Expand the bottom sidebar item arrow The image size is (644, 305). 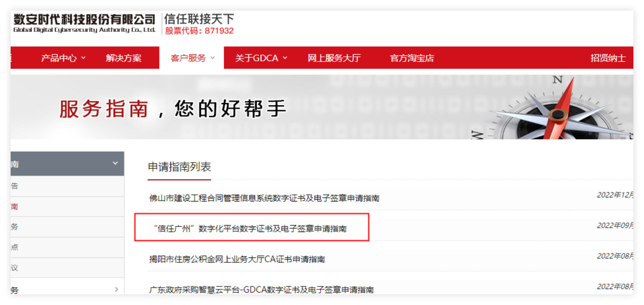[x=117, y=289]
